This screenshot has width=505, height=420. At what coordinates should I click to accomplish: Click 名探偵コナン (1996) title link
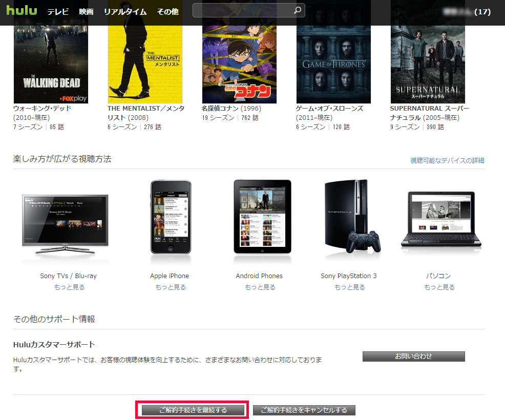pyautogui.click(x=231, y=109)
